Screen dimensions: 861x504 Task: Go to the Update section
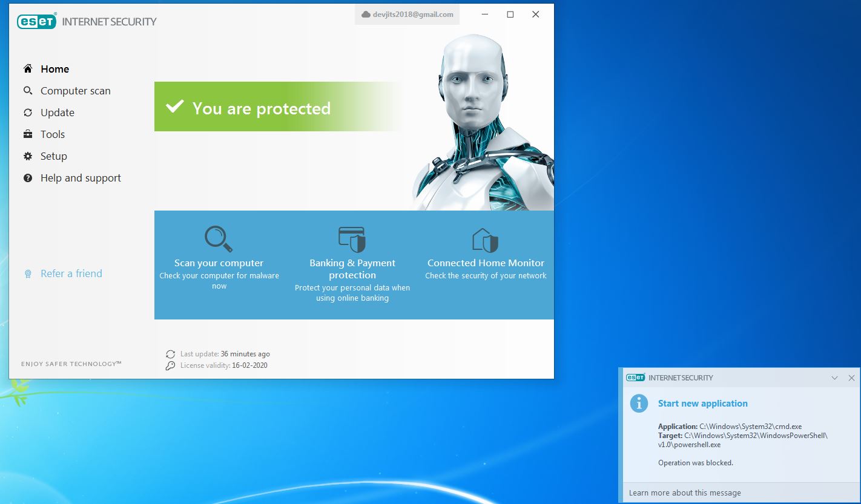click(x=57, y=113)
